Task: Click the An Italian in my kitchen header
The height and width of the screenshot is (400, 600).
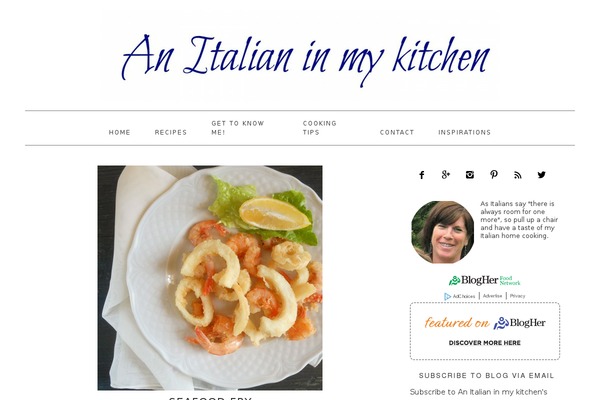Action: pos(305,59)
